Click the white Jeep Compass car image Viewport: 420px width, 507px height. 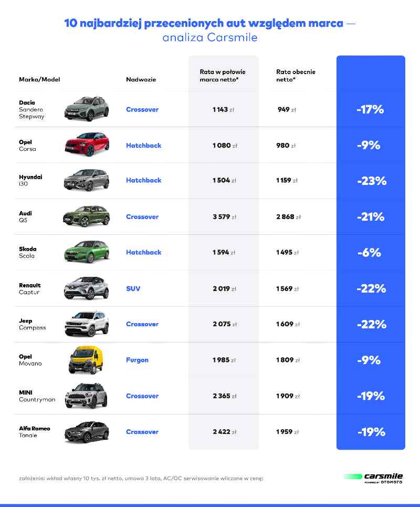point(87,324)
